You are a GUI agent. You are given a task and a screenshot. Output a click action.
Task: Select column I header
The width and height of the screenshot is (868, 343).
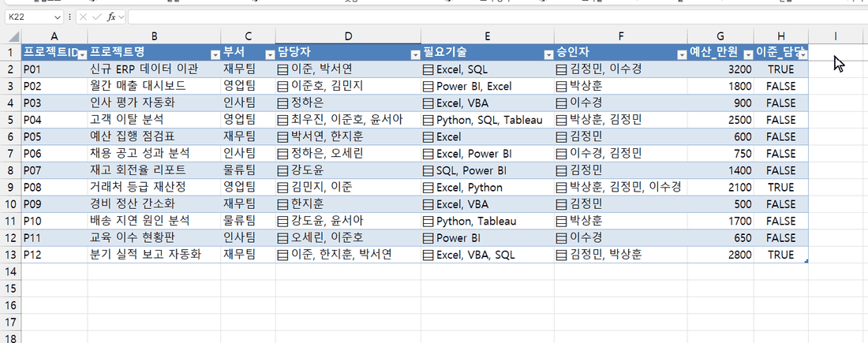coord(835,36)
